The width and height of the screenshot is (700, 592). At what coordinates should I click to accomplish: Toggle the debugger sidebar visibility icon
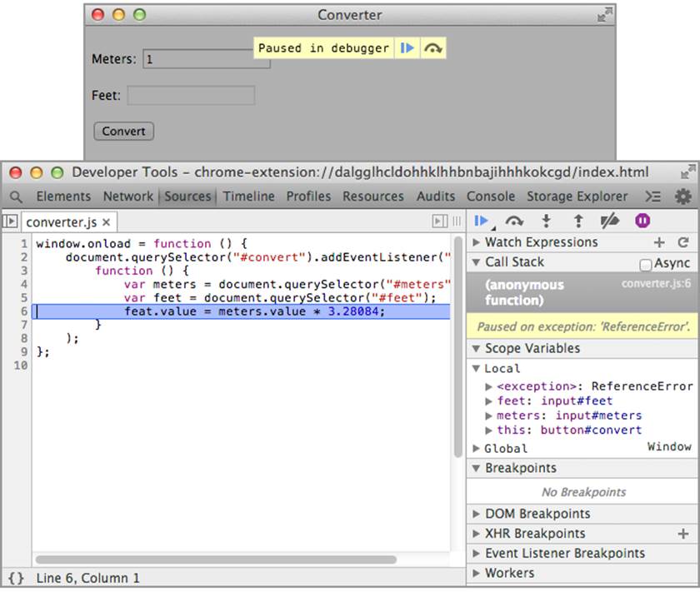pos(440,221)
